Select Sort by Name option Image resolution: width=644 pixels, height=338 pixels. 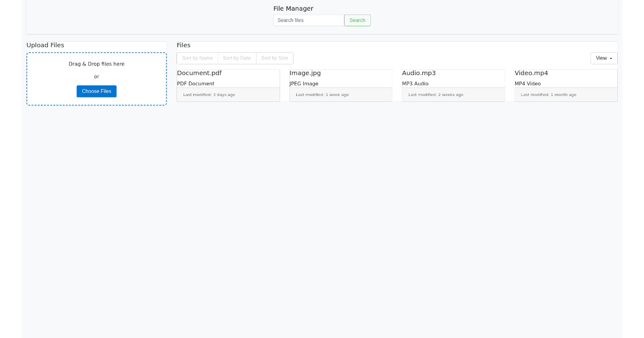(x=197, y=58)
